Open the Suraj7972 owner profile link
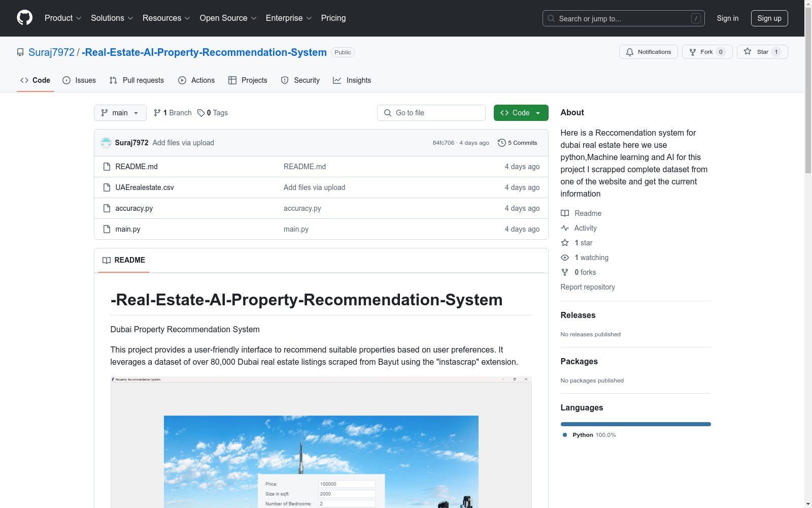The height and width of the screenshot is (508, 812). [x=51, y=52]
